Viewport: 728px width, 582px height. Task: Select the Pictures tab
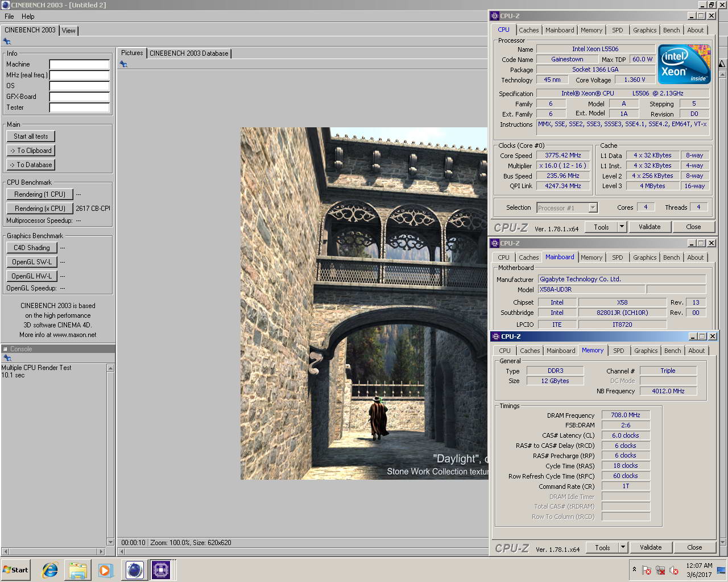coord(132,53)
